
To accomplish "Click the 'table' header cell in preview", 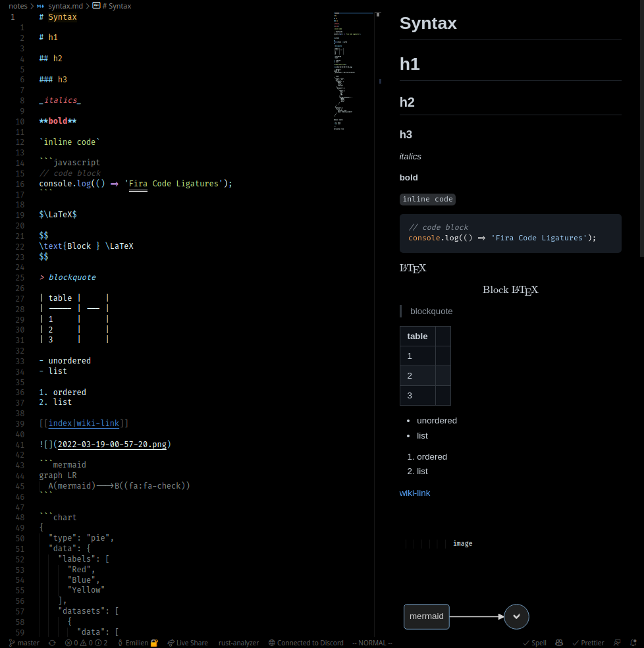I will pos(417,336).
